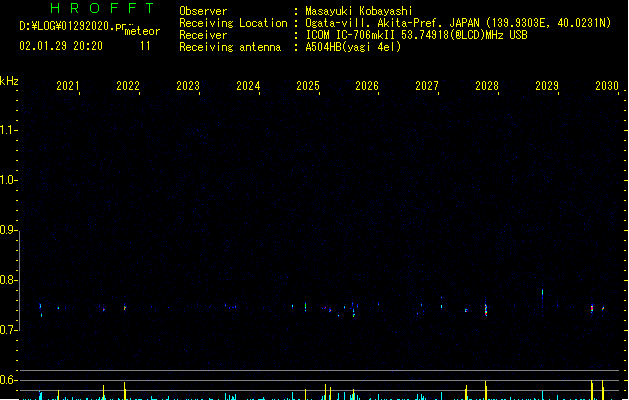Click the 0.9 kHz frequency label
629x400 pixels.
[x=7, y=230]
